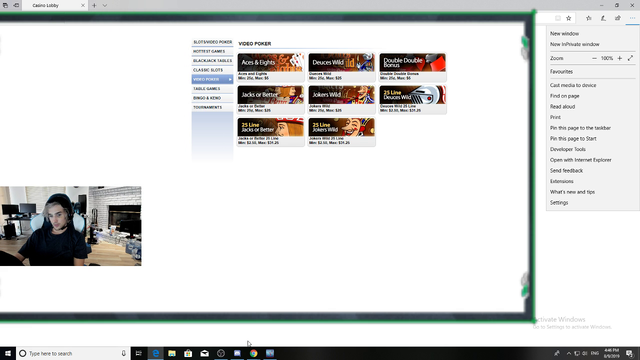Enter full screen via zoom arrows icon
This screenshot has width=640, height=360.
point(631,58)
